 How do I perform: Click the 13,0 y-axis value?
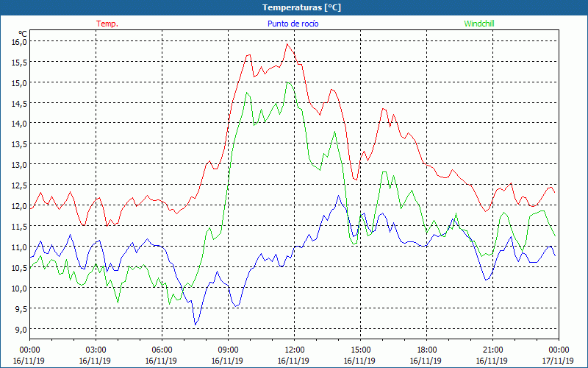[x=20, y=164]
